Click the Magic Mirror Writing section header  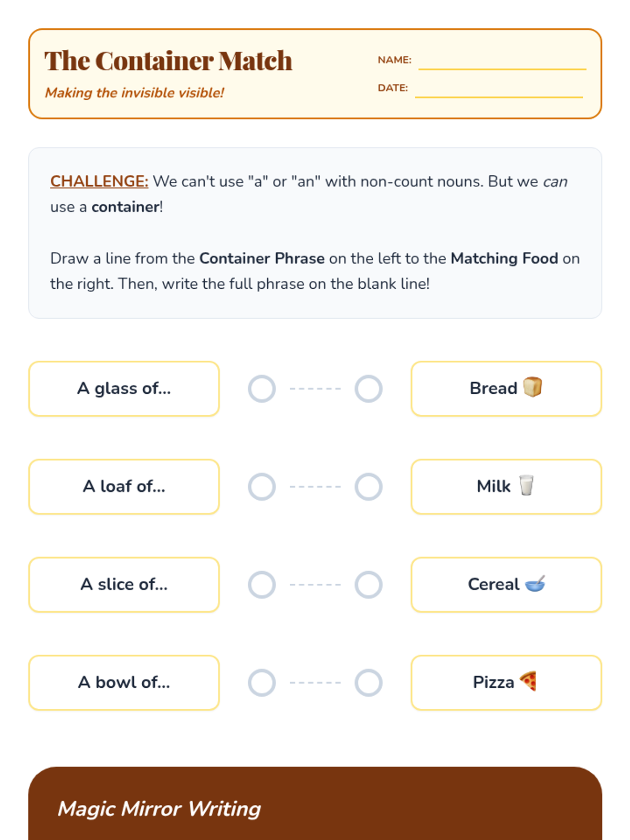pos(159,808)
